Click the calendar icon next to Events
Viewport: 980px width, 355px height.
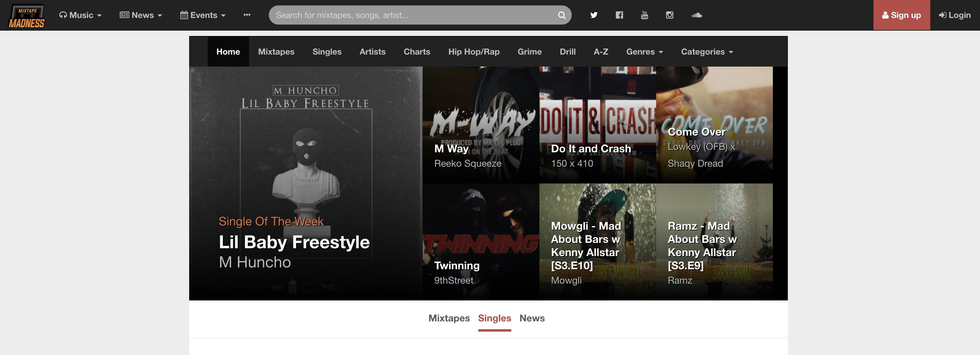184,15
